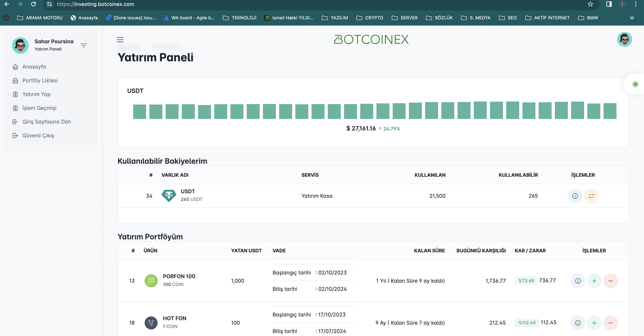Open the Anasayfa bookmark

[84, 18]
